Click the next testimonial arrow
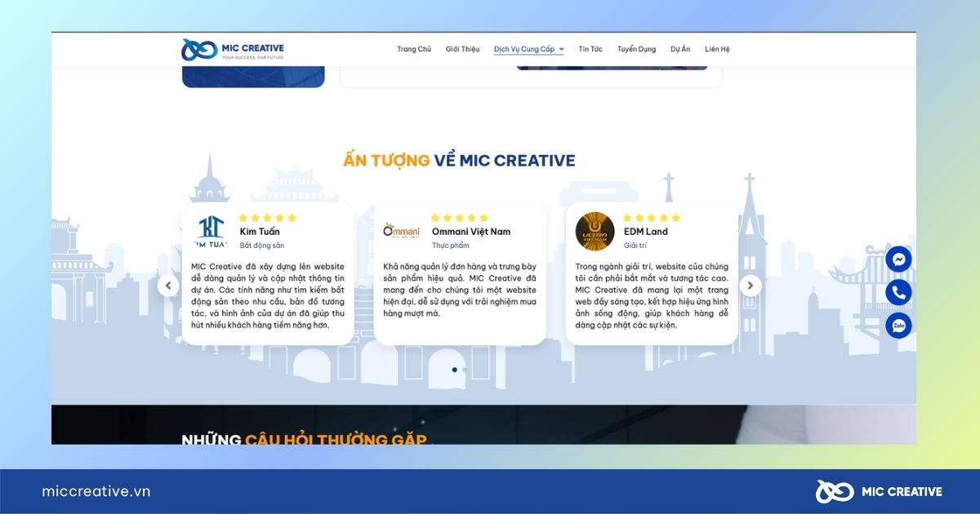The height and width of the screenshot is (514, 980). (x=751, y=286)
